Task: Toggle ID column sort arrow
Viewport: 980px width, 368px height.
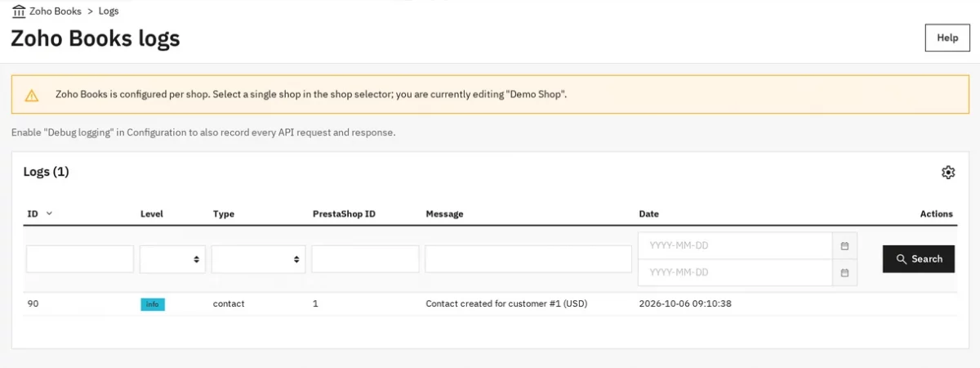Action: 49,213
